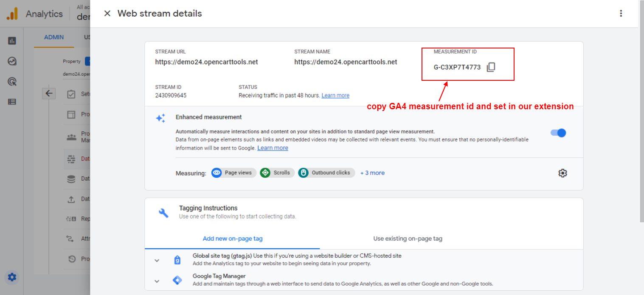Click the Global site tag icon
The height and width of the screenshot is (295, 644).
pos(177,260)
